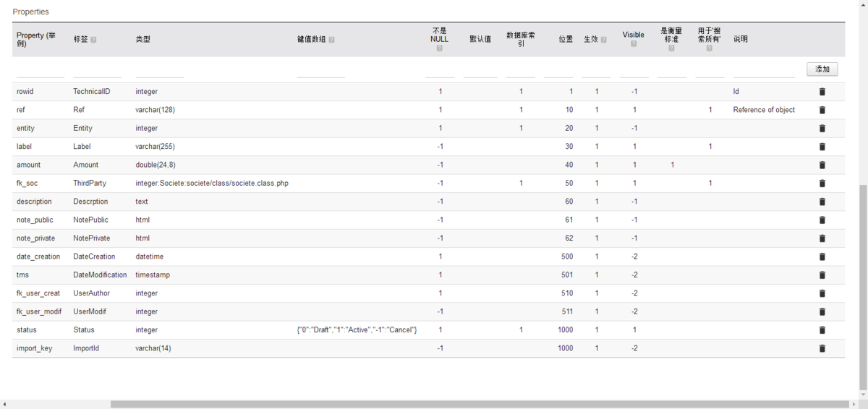
Task: Select the 'DateModification' label cell
Action: click(100, 275)
